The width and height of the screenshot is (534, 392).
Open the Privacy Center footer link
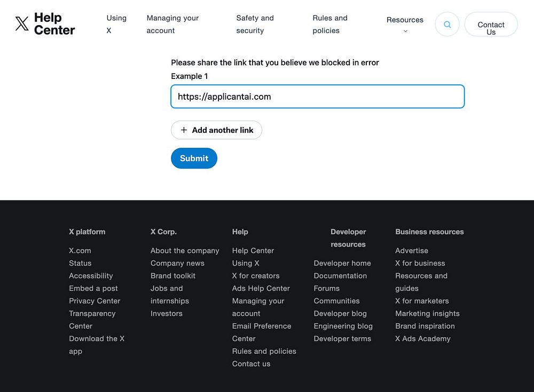(95, 301)
